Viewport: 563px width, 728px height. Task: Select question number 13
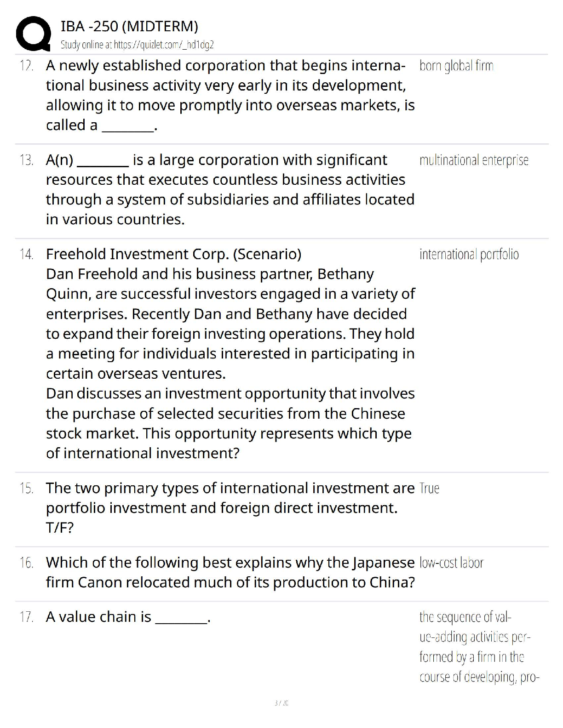coord(27,160)
